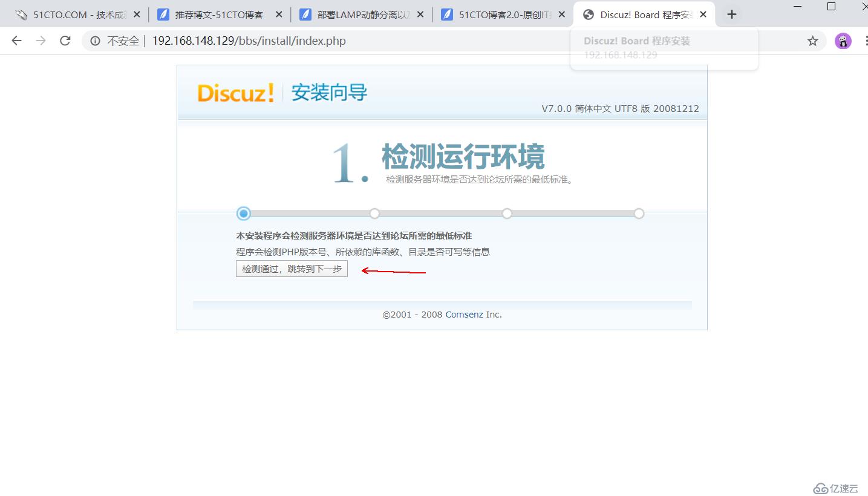View site info for the 不安全 warning
Viewport: 868px width, 496px height.
(95, 41)
